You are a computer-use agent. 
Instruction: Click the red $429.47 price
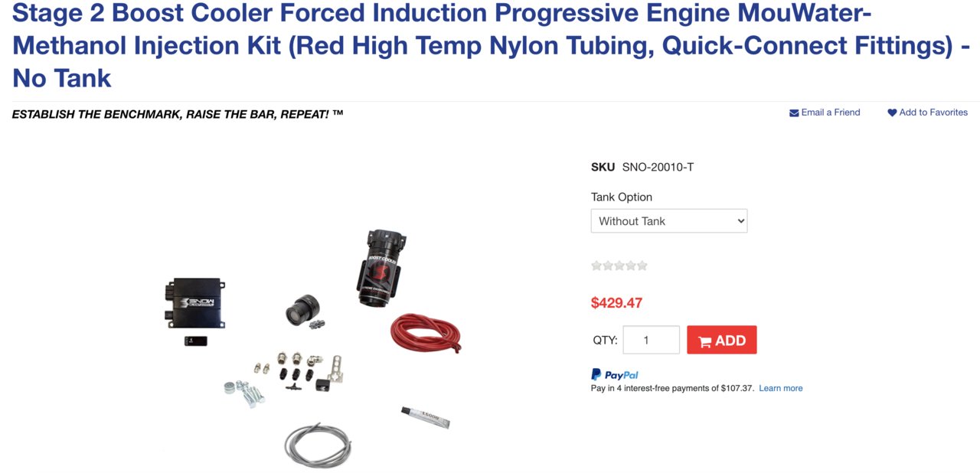616,302
